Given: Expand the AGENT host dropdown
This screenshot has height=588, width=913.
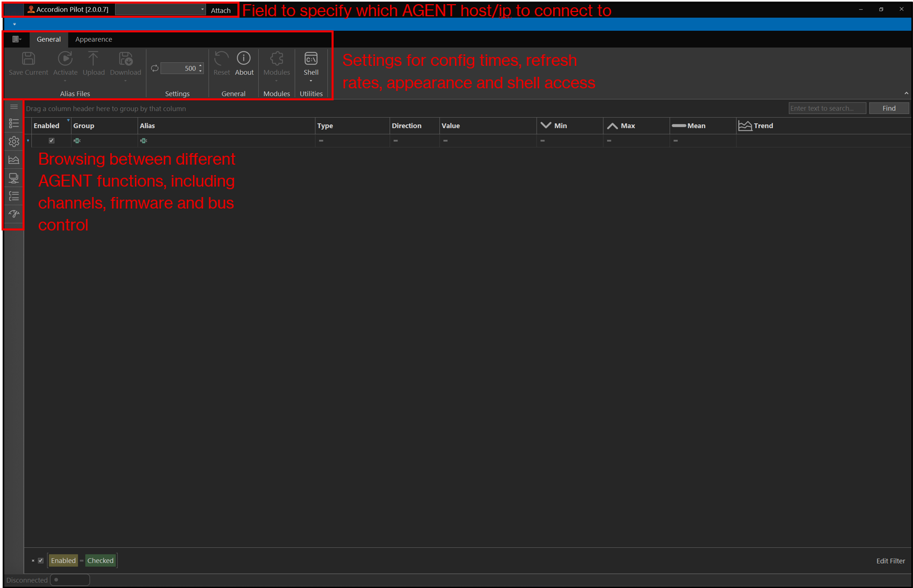Looking at the screenshot, I should [x=202, y=9].
